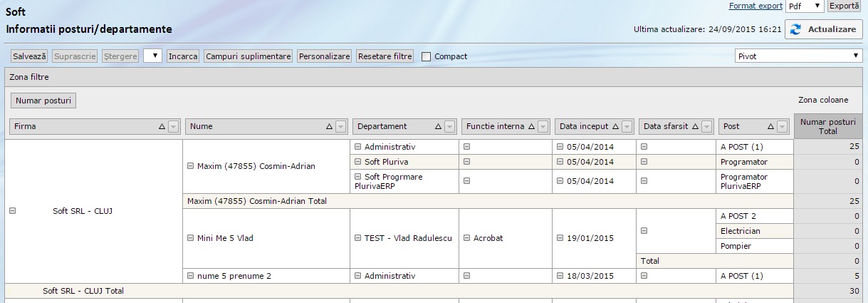Collapse the Mini Me 5 Vlad row

(191, 238)
